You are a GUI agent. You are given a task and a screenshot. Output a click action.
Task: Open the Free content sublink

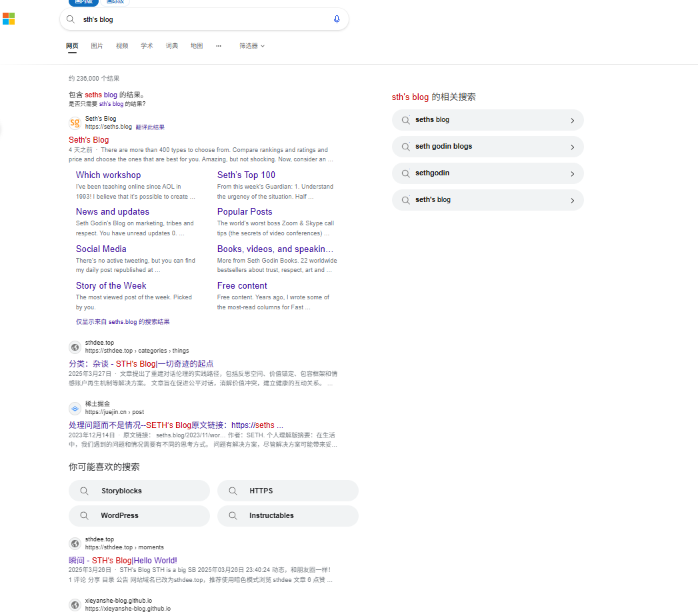point(242,286)
